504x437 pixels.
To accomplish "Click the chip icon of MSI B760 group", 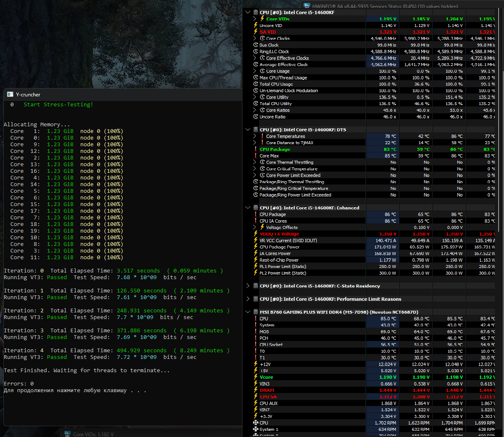I will 256,312.
